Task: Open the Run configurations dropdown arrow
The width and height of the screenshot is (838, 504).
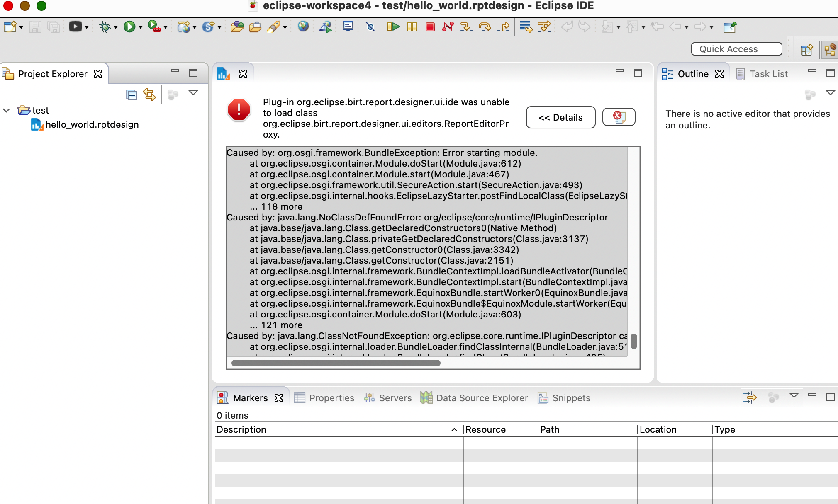Action: click(x=140, y=27)
